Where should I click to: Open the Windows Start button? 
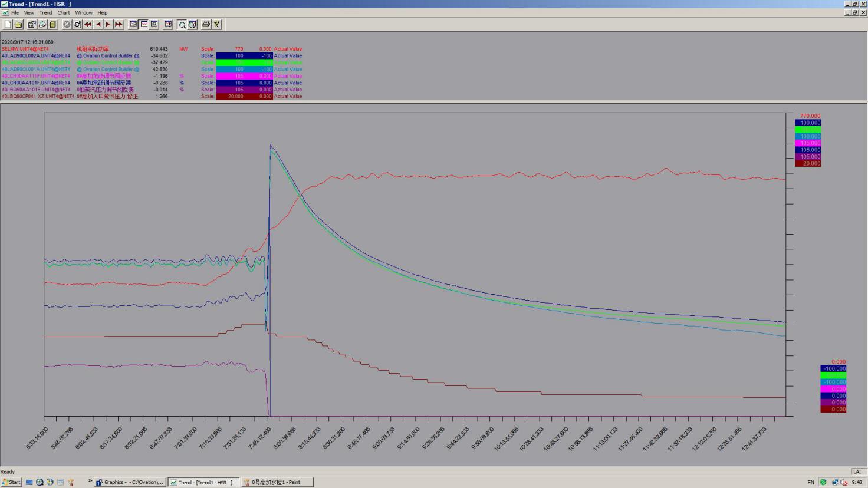11,482
